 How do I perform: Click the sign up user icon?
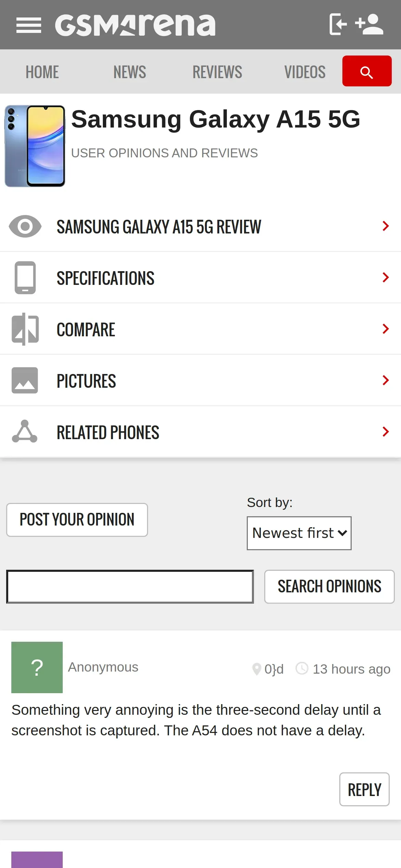(x=369, y=24)
